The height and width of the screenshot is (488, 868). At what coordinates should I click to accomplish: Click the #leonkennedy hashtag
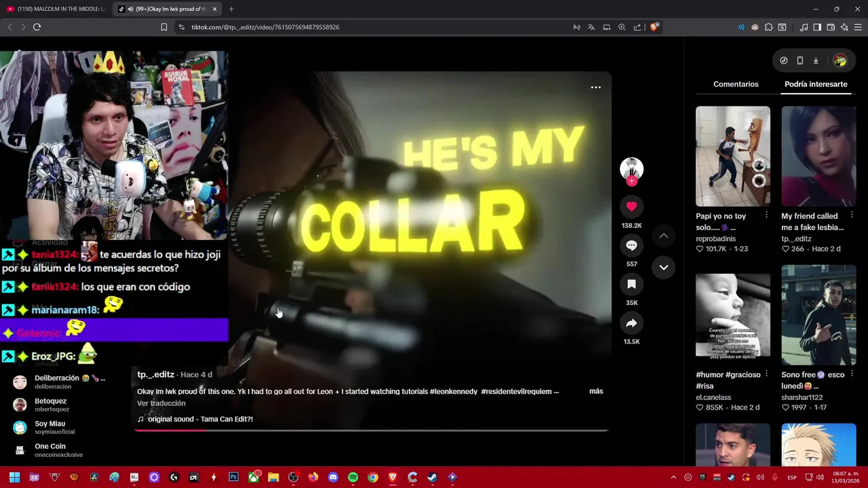pos(454,391)
